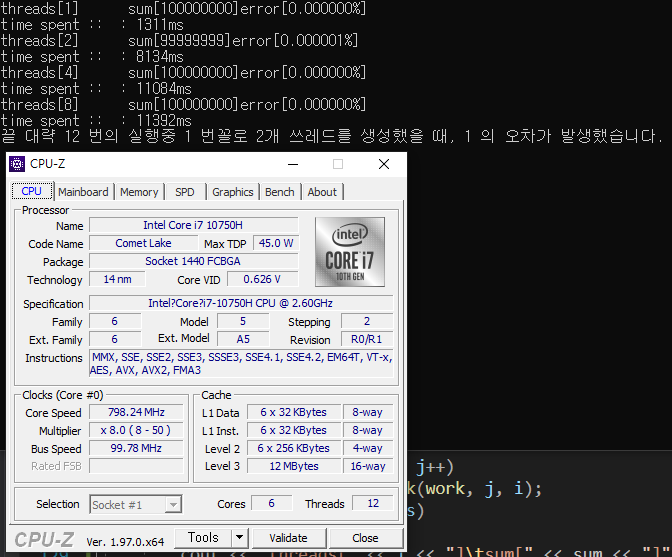Minimize the CPU-Z window
This screenshot has height=557, width=672.
point(293,164)
